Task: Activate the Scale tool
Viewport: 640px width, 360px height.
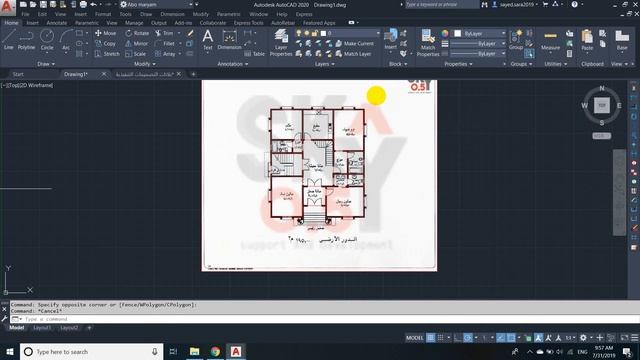Action: pyautogui.click(x=136, y=53)
